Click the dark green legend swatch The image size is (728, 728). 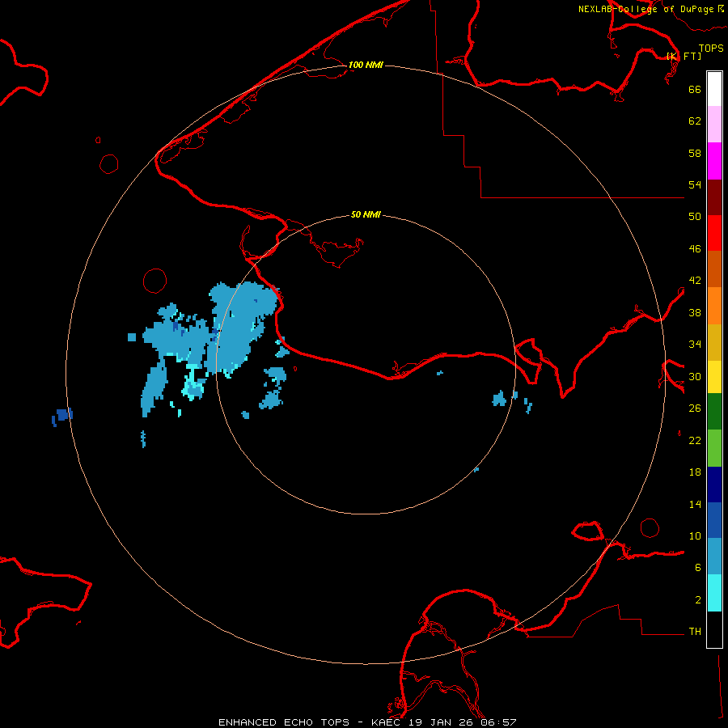click(x=714, y=412)
